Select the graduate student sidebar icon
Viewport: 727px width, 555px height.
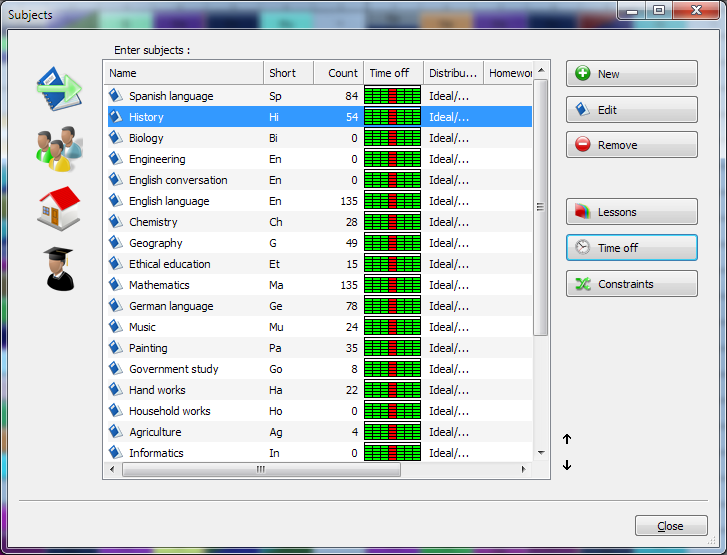pos(59,269)
